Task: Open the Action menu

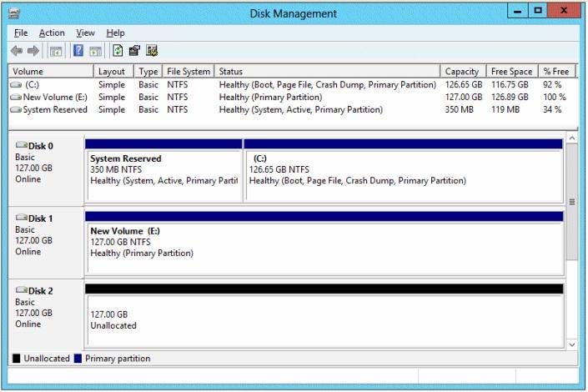Action: click(x=52, y=33)
